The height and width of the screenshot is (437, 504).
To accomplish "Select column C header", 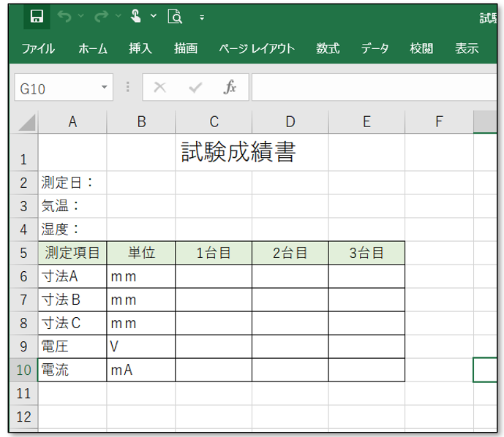I will (x=214, y=122).
